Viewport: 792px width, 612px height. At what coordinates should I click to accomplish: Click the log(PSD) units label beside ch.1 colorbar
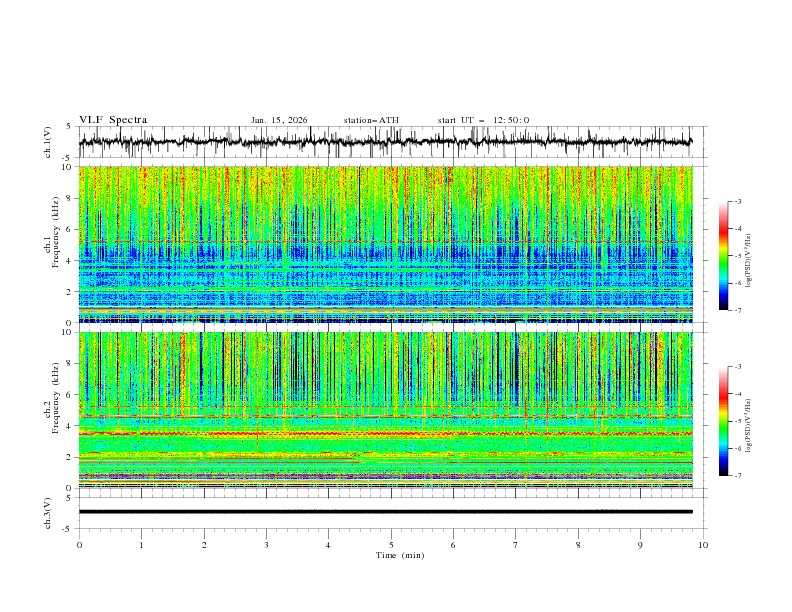tap(748, 261)
